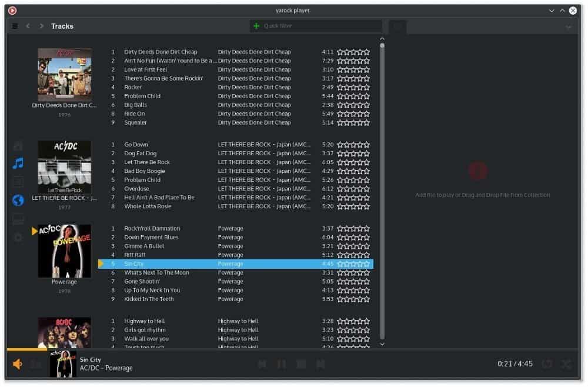This screenshot has height=387, width=588.
Task: Select track "Up To My Neck In You"
Action: point(152,291)
